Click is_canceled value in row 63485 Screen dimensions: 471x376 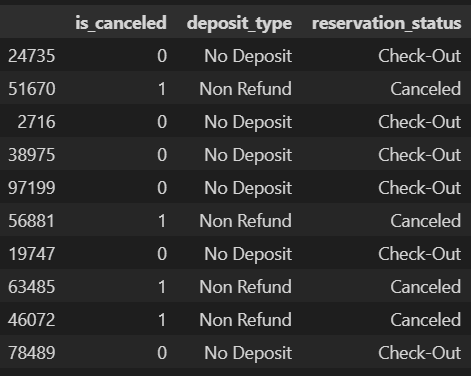pos(162,287)
